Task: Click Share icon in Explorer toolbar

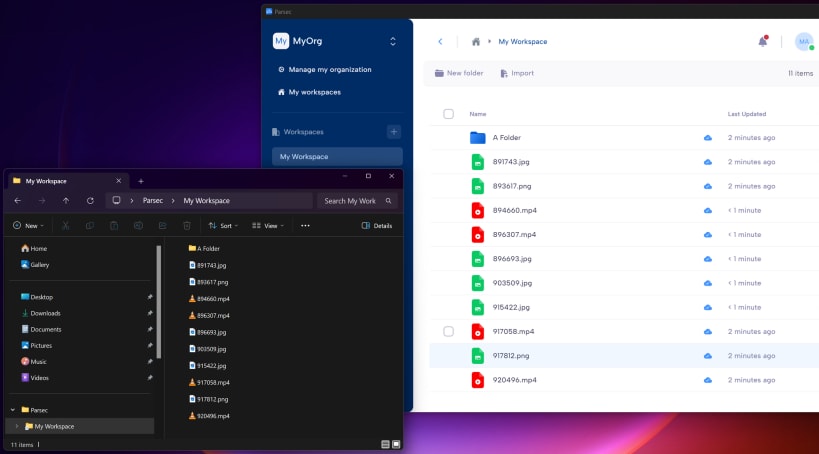Action: pyautogui.click(x=162, y=226)
